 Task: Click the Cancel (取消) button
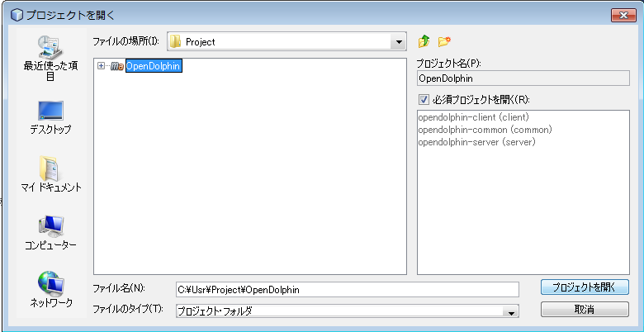[585, 310]
